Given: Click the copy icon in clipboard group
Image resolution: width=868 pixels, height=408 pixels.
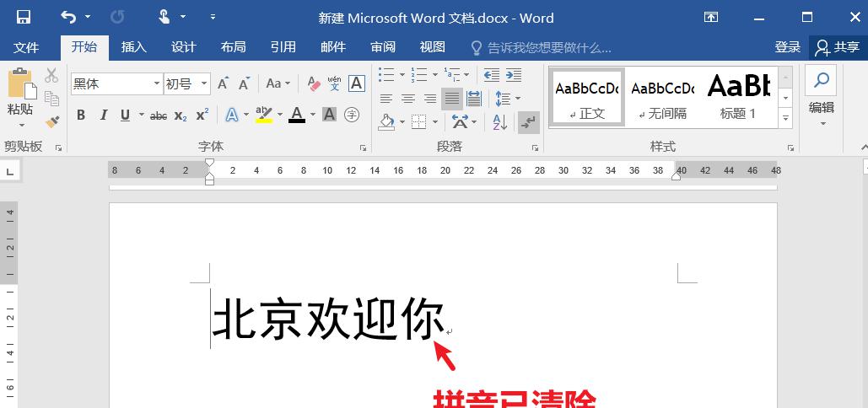Looking at the screenshot, I should coord(51,99).
